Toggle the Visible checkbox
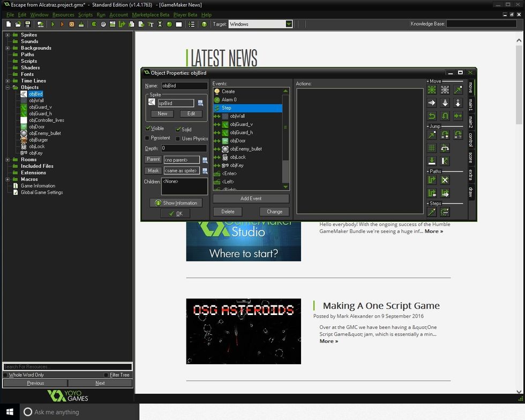Image resolution: width=525 pixels, height=420 pixels. coord(147,128)
